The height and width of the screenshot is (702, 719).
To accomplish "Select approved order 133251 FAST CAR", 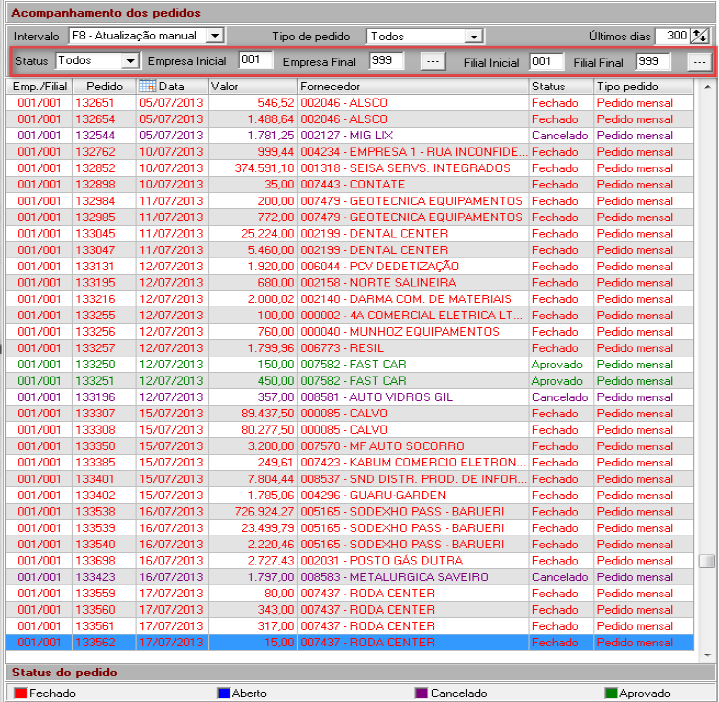I will coord(349,381).
